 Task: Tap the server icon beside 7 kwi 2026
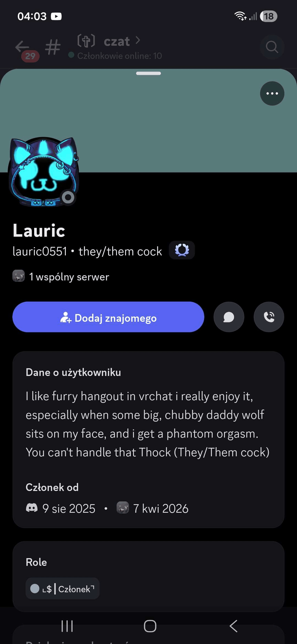(x=123, y=507)
